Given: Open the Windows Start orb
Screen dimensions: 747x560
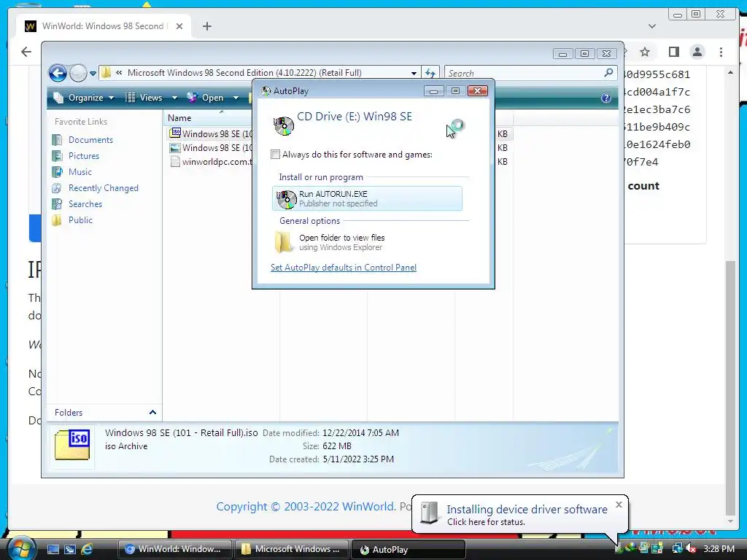Looking at the screenshot, I should [21, 548].
